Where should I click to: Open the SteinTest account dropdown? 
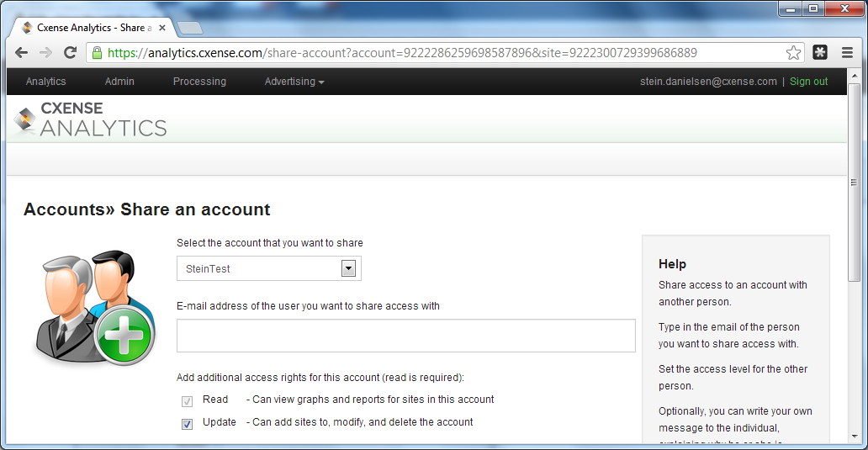(x=269, y=268)
